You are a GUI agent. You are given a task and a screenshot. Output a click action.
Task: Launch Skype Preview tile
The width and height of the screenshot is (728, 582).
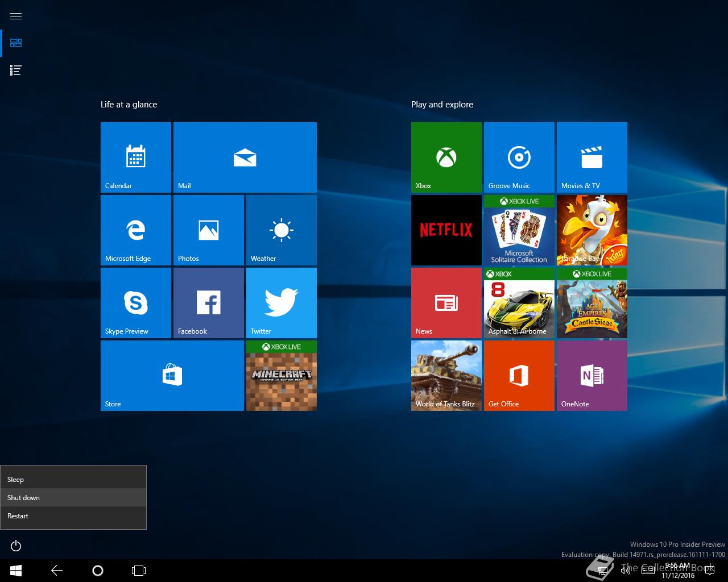136,303
